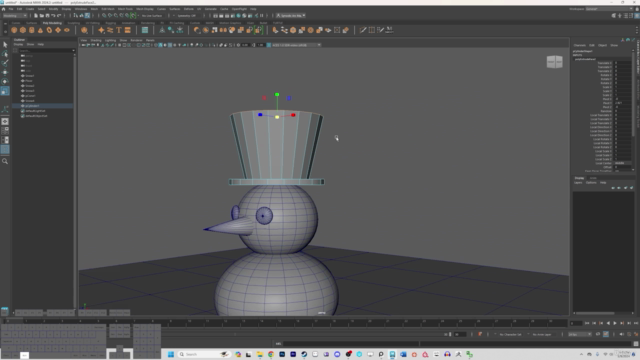Open the Channel Box Object menu
640x360 pixels.
(x=602, y=45)
